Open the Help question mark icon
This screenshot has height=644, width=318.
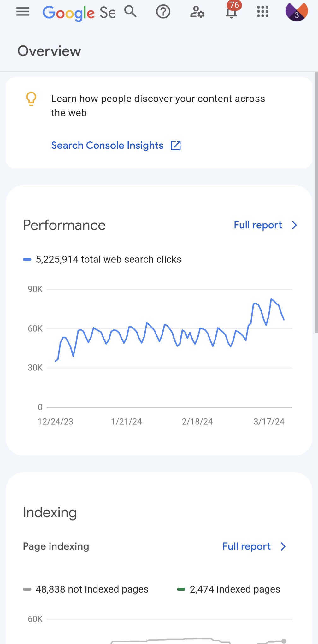[163, 12]
